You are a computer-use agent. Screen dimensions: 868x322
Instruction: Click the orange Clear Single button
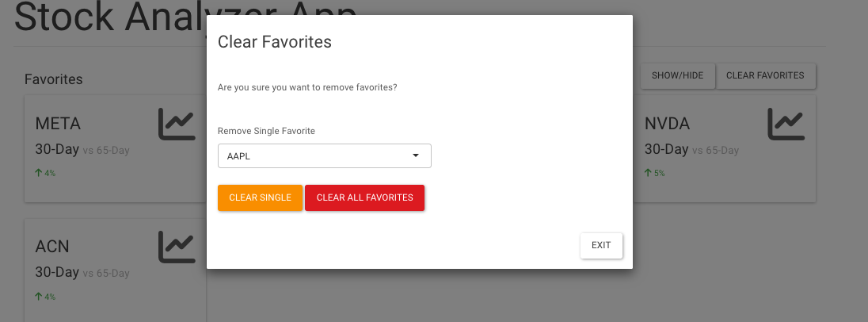click(x=261, y=197)
